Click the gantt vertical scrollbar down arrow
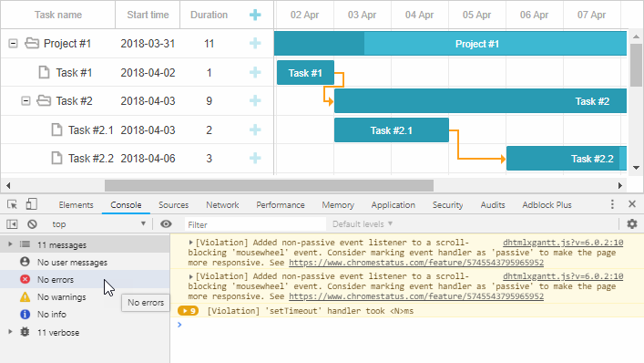Screen dimensions: 644x363 pyautogui.click(x=636, y=167)
